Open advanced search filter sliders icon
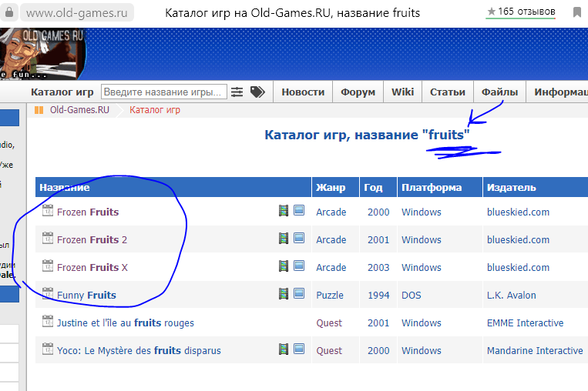The height and width of the screenshot is (391, 588). point(237,92)
